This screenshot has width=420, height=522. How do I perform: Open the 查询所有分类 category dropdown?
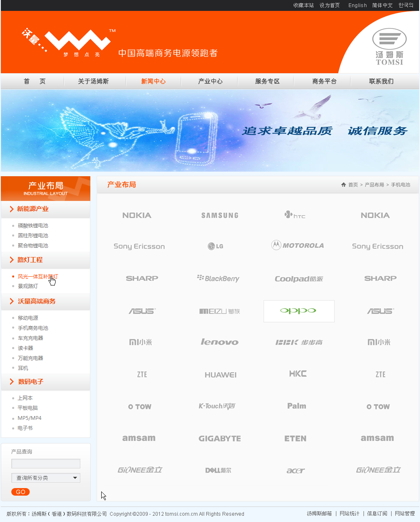coord(46,478)
